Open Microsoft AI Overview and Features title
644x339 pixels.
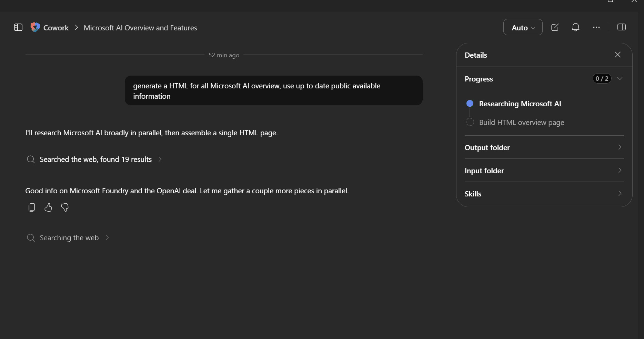click(x=140, y=28)
